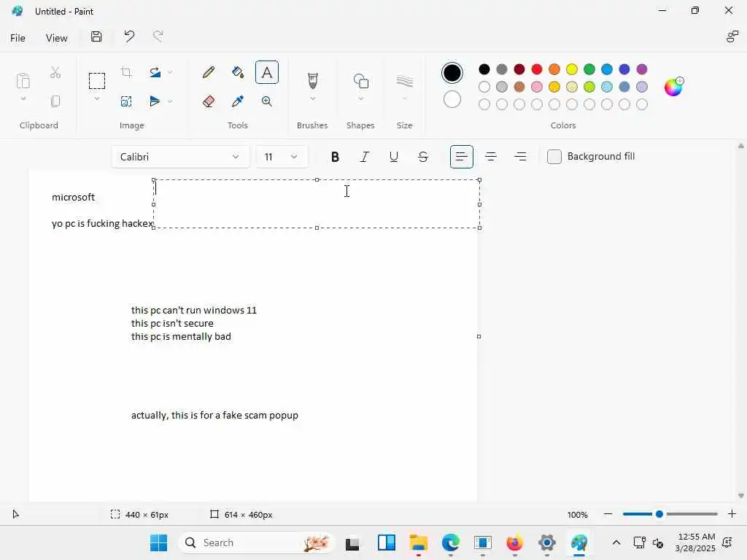The width and height of the screenshot is (747, 560).
Task: Click the 100% zoom level text
Action: point(578,515)
